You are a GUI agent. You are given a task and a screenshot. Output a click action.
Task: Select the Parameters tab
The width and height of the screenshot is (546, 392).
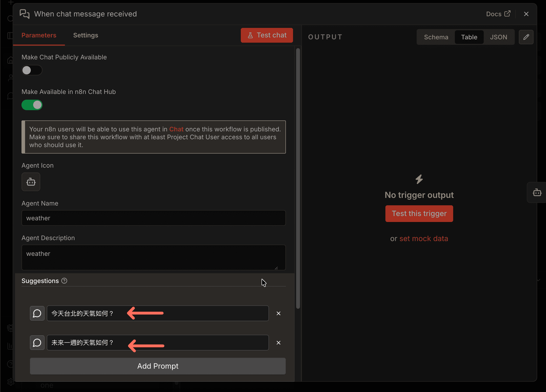coord(39,35)
